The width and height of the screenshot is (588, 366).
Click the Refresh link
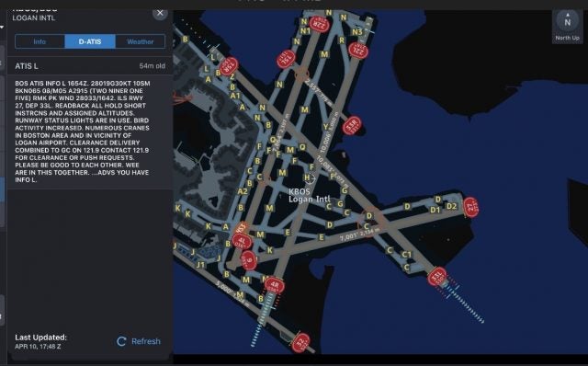[x=146, y=341]
